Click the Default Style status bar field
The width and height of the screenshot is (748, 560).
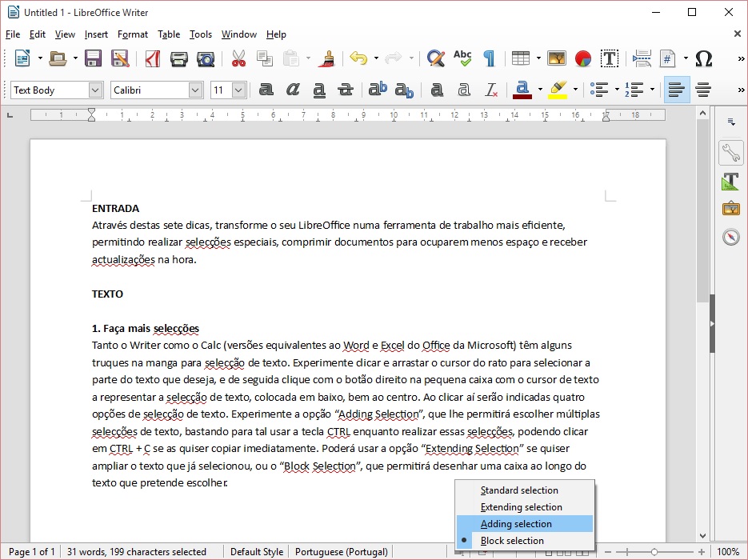pos(257,552)
